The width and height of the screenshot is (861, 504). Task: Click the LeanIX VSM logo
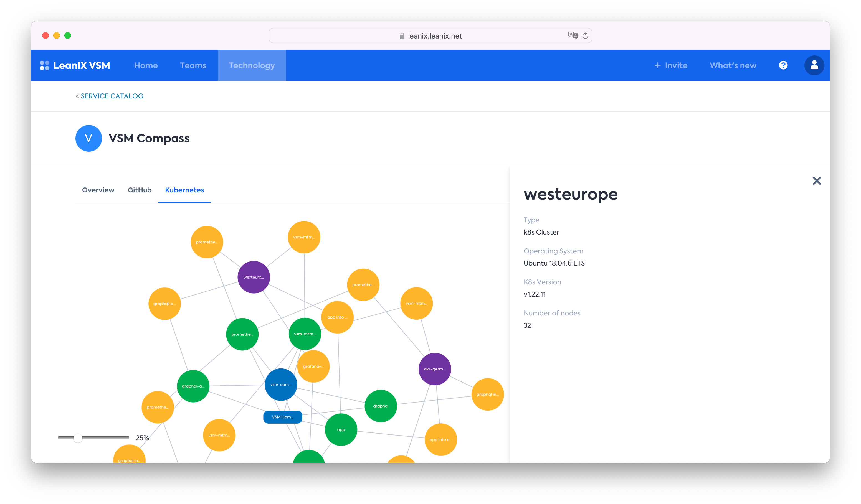click(x=75, y=65)
